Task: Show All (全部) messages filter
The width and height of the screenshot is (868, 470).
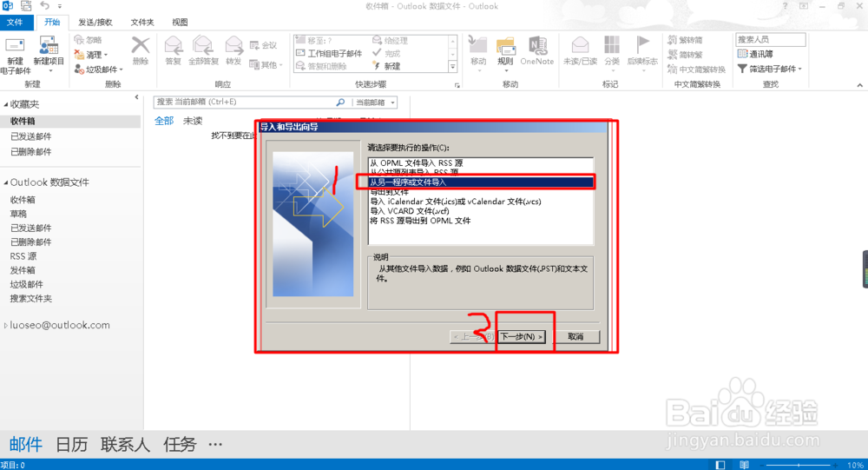Action: point(164,121)
